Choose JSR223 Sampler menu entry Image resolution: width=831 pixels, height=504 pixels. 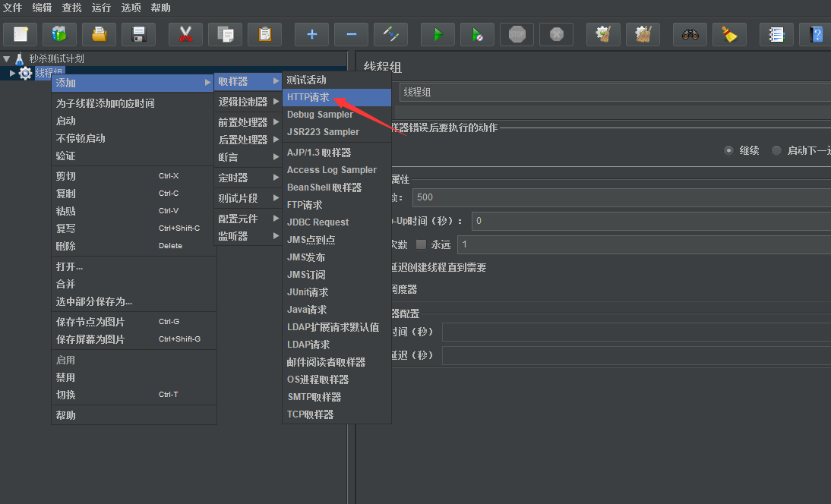[x=337, y=132]
